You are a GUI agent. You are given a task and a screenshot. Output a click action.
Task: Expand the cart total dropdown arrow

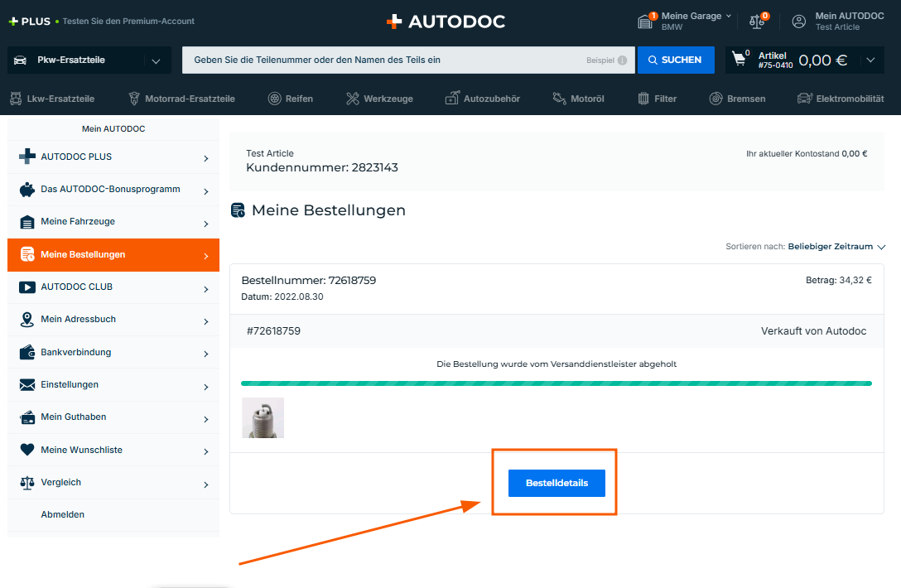869,60
